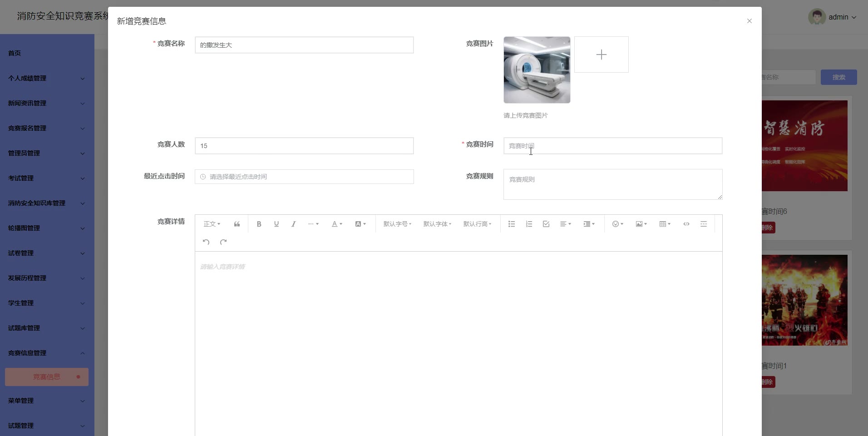868x436 pixels.
Task: Insert a code block
Action: tap(686, 224)
